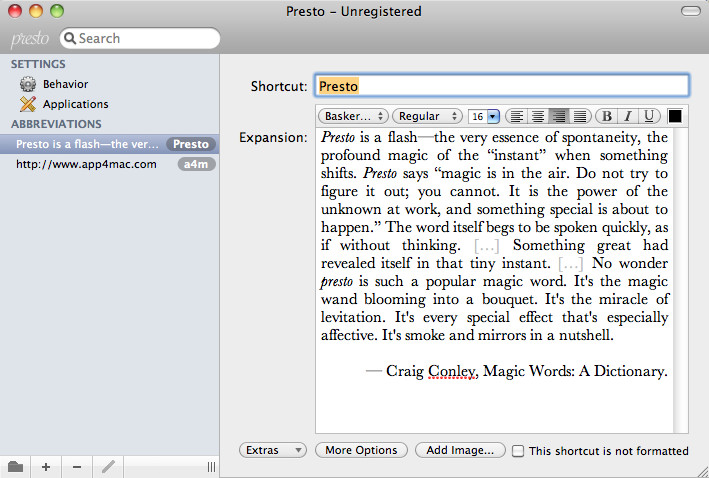Toggle bold formatting
This screenshot has height=478, width=709.
(608, 116)
